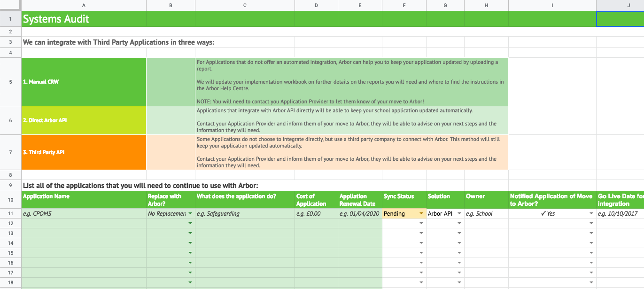Viewport: 644px width, 289px height.
Task: Open the Replace with Arbor dropdown in row 11
Action: 190,213
